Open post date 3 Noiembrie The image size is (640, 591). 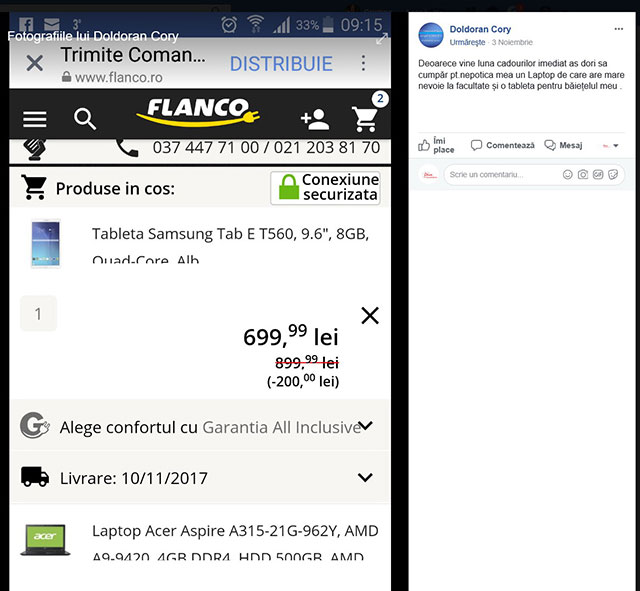click(512, 42)
